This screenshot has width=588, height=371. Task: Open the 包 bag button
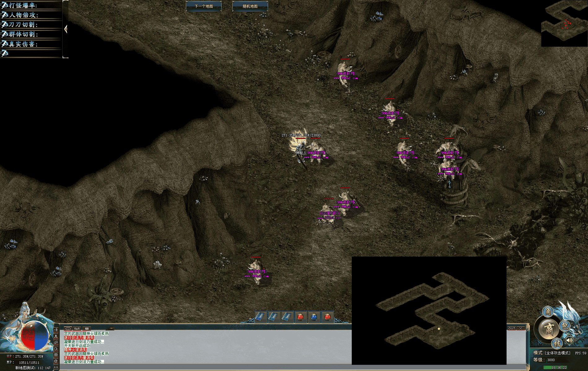click(565, 326)
